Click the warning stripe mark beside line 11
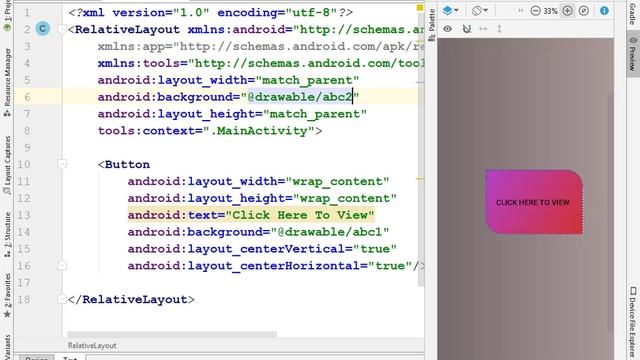The image size is (640, 360). point(420,178)
